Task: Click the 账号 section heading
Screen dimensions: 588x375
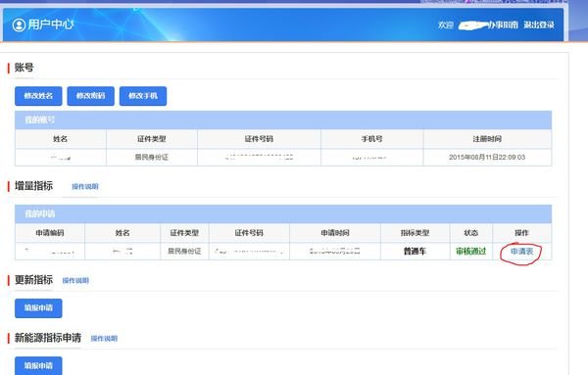Action: click(24, 68)
